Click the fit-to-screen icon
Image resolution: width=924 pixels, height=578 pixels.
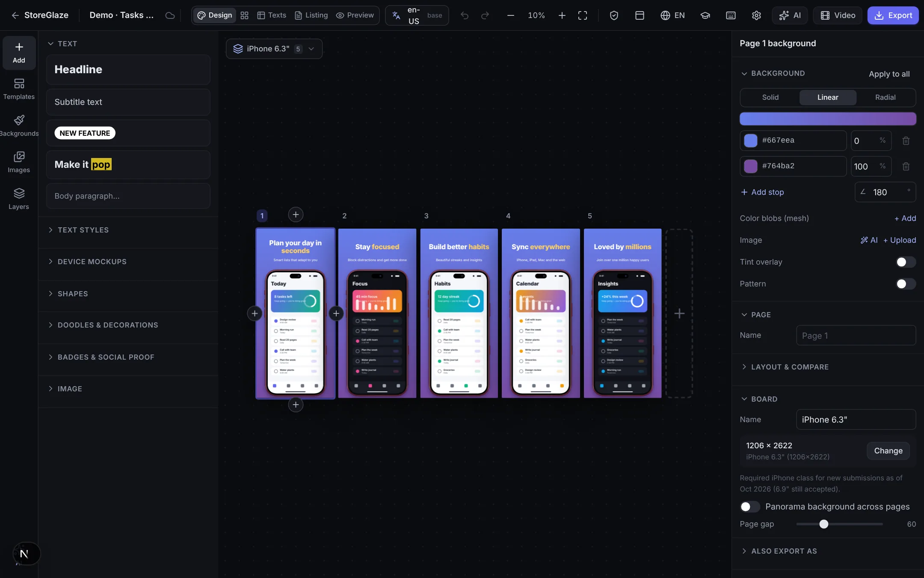[583, 15]
